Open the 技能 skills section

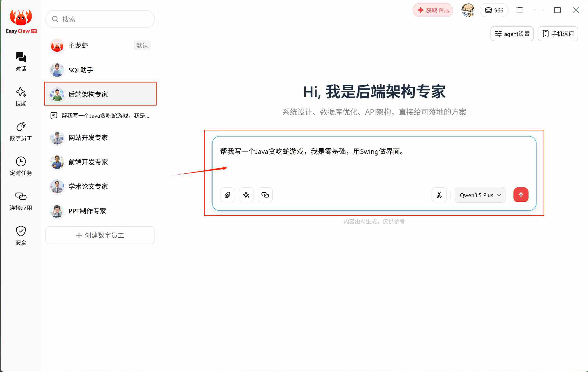(x=21, y=96)
